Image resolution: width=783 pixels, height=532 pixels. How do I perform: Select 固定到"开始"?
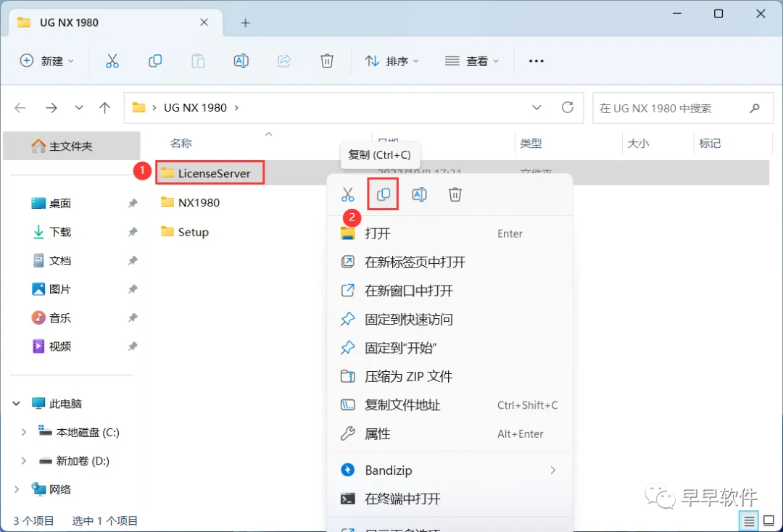(449, 348)
